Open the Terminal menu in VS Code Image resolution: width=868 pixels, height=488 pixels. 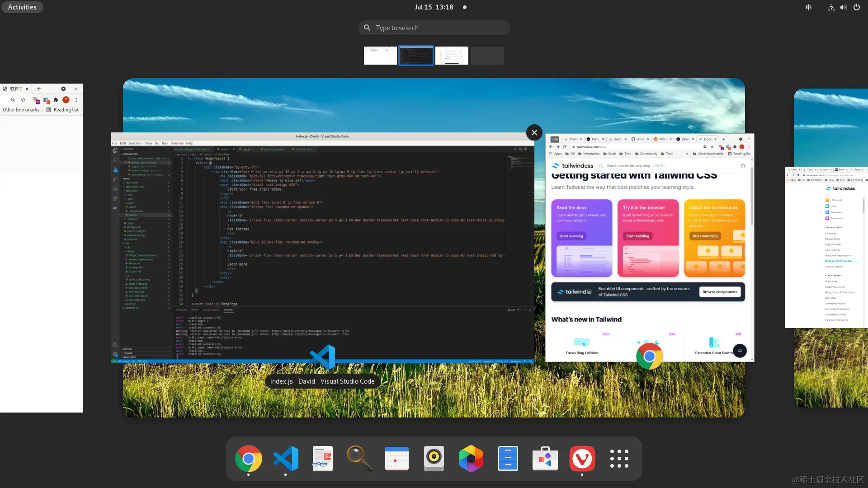point(177,143)
